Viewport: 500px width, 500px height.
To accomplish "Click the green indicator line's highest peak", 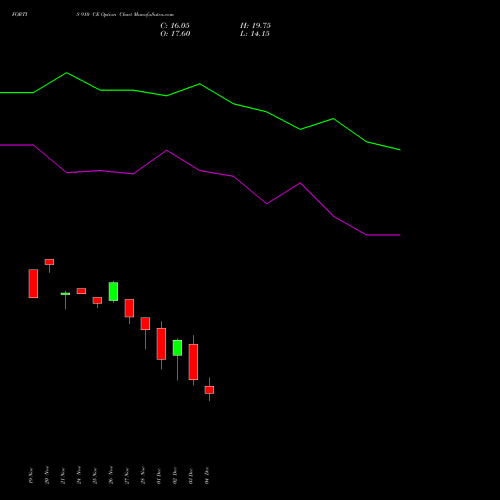I will [67, 72].
